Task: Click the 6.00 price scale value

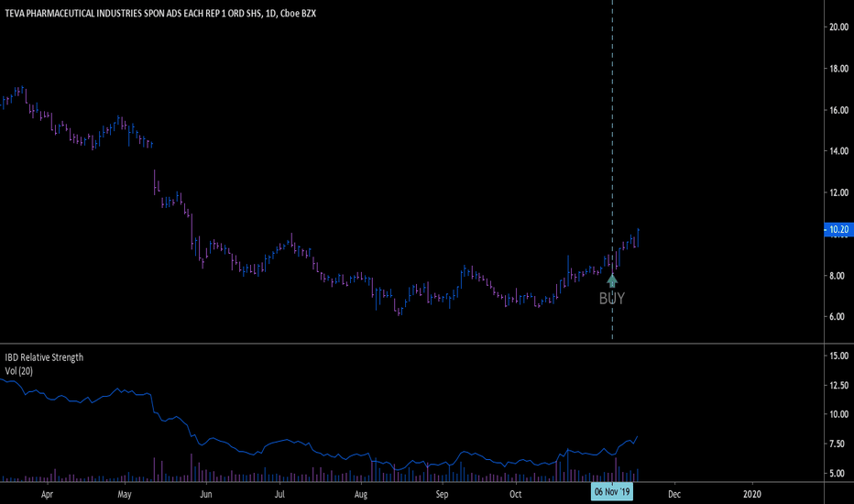Action: 838,316
